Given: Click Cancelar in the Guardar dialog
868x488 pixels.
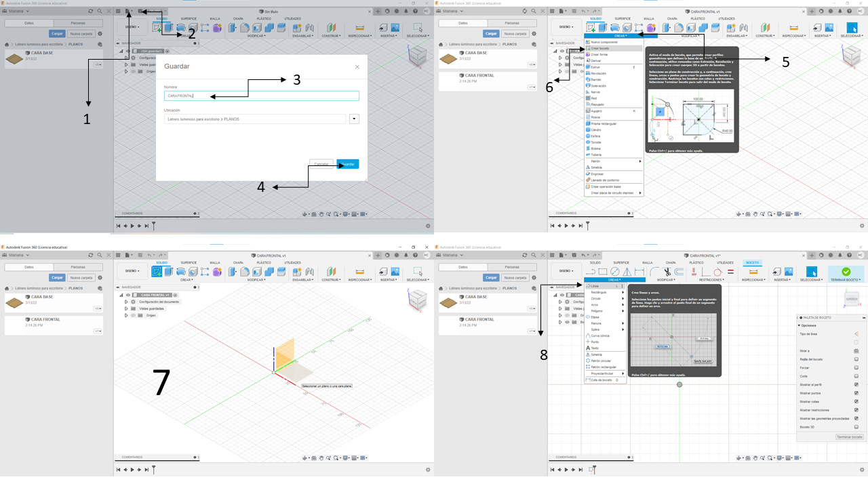Looking at the screenshot, I should tap(321, 164).
